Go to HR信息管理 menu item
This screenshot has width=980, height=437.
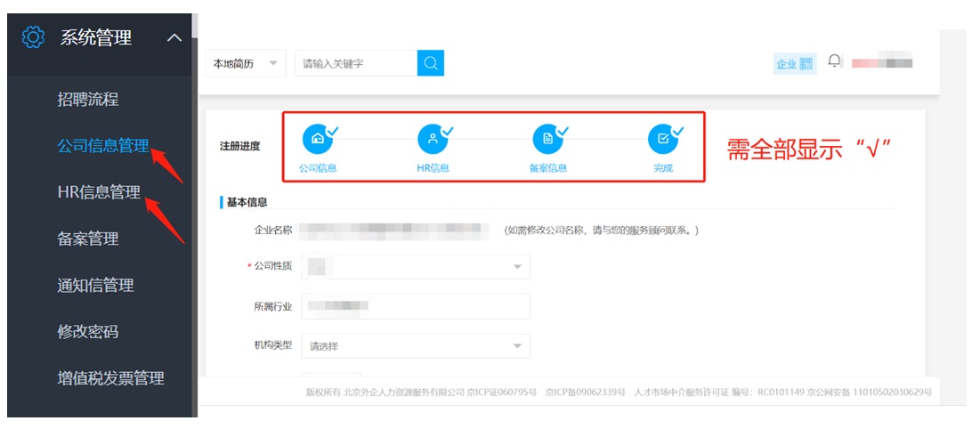point(99,192)
